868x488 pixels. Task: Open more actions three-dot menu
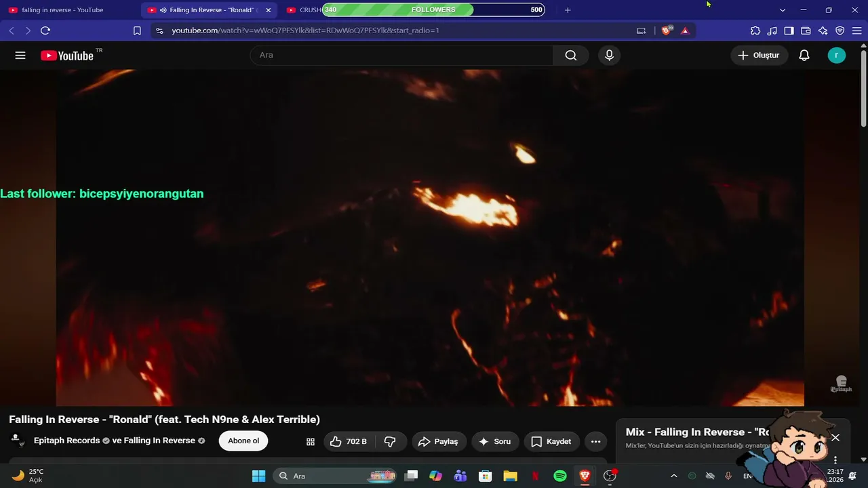click(x=596, y=441)
